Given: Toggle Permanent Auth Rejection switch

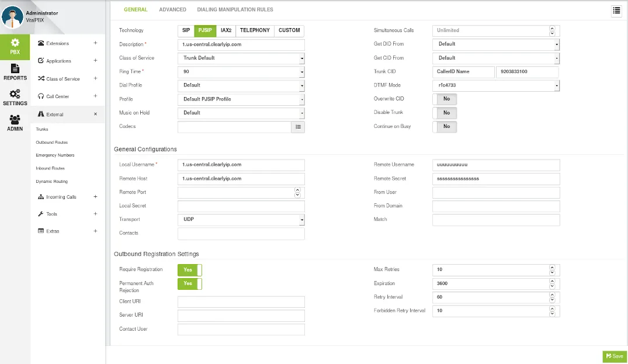Looking at the screenshot, I should tap(190, 283).
